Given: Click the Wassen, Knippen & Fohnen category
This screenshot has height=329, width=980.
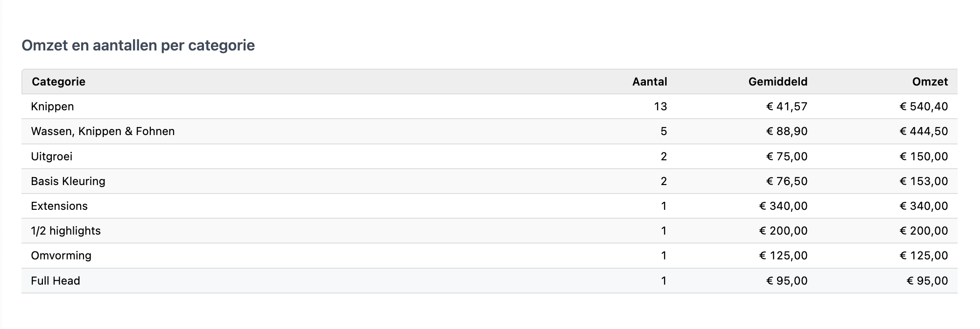Looking at the screenshot, I should [x=103, y=131].
